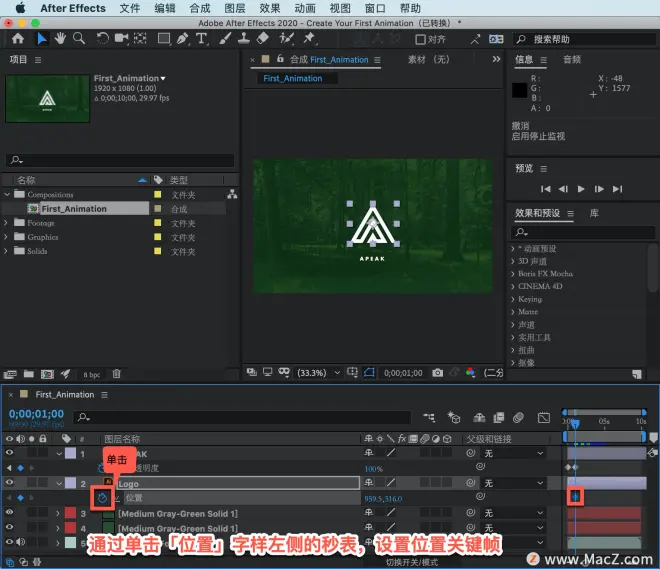The image size is (660, 569).
Task: Click the 切换开关/模式 button
Action: 412,562
